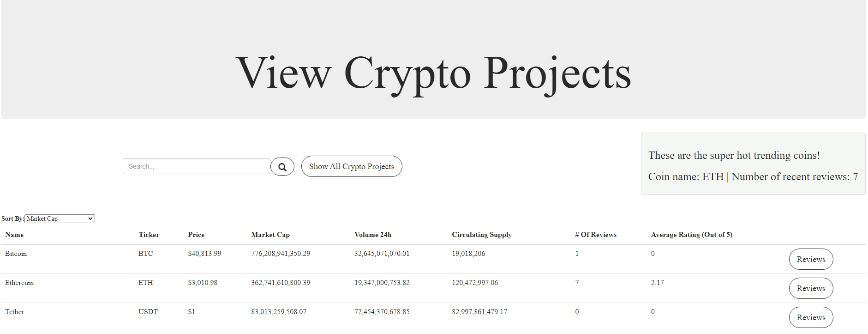868x334 pixels.
Task: Click circulating supply 82,997,861,479.17
Action: 479,312
